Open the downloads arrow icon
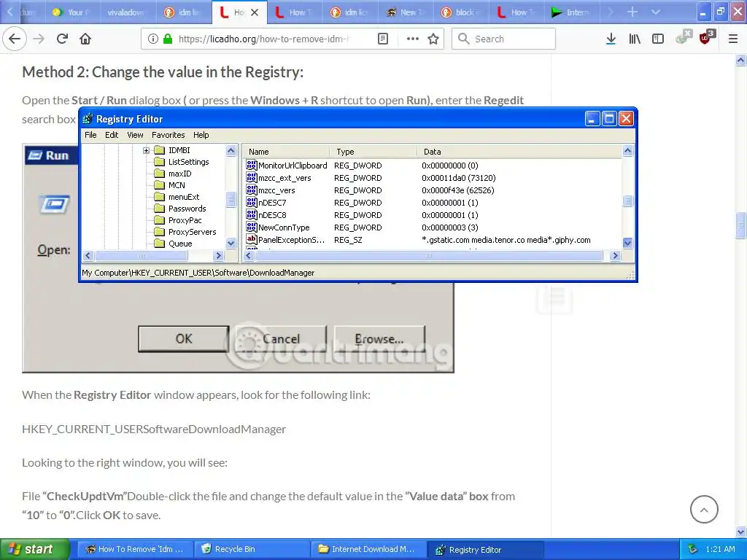 click(x=611, y=39)
